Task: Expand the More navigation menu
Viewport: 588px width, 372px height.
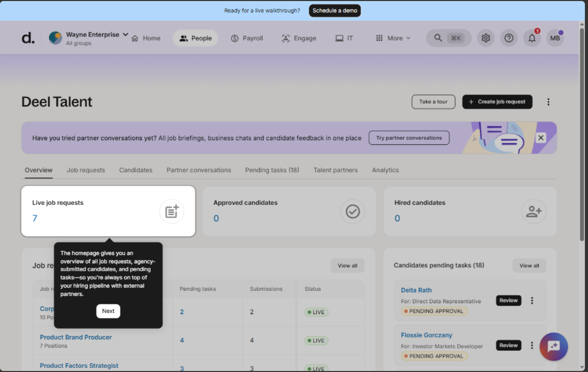Action: pos(393,38)
